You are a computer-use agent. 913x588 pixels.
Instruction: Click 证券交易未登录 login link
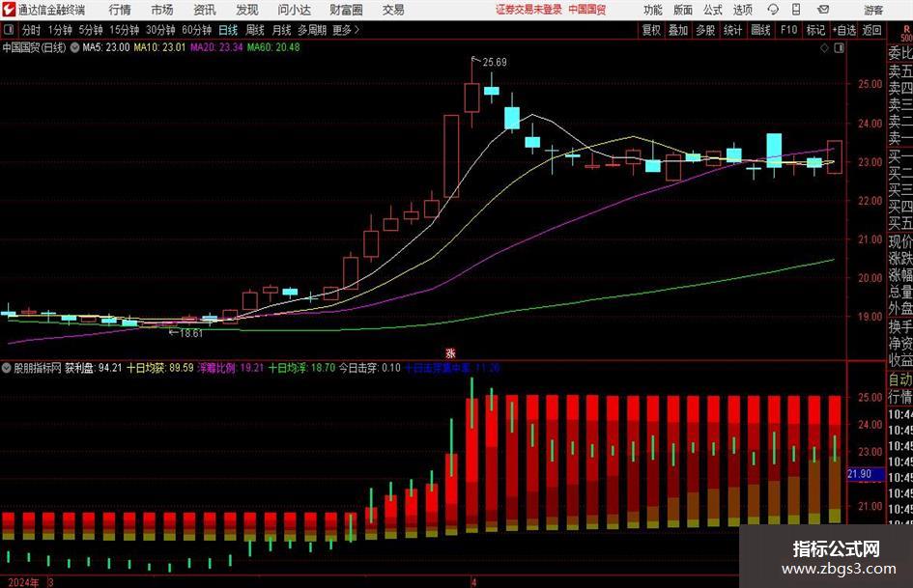[x=528, y=10]
